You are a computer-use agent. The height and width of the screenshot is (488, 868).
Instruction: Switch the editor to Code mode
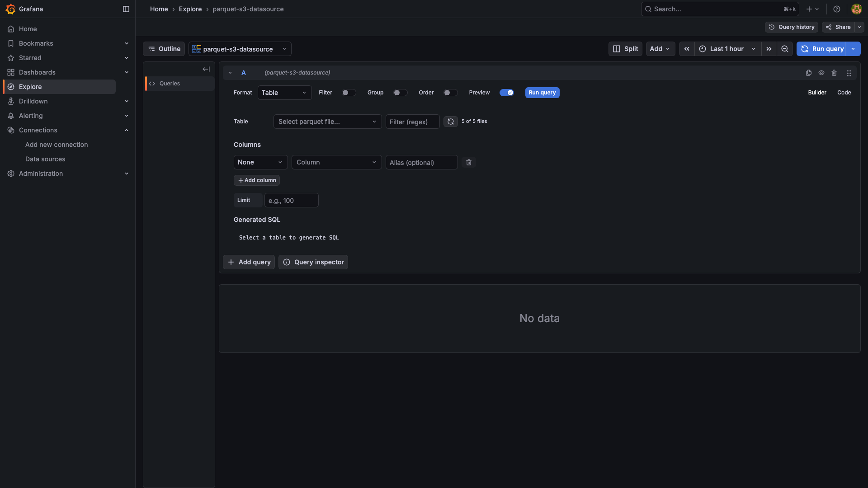click(844, 93)
